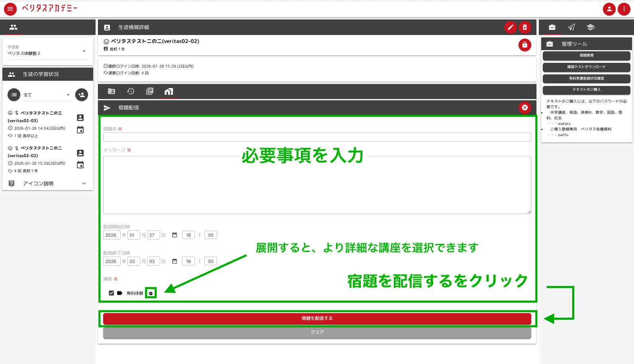
Task: Click the 有料受講登録状況確認 button
Action: [x=587, y=78]
